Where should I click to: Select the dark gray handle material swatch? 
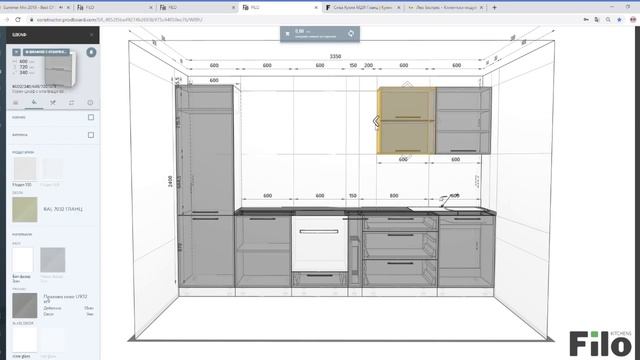click(x=25, y=305)
